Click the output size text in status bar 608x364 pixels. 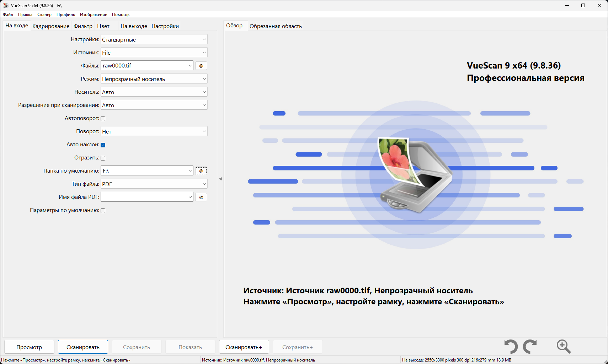pos(457,360)
